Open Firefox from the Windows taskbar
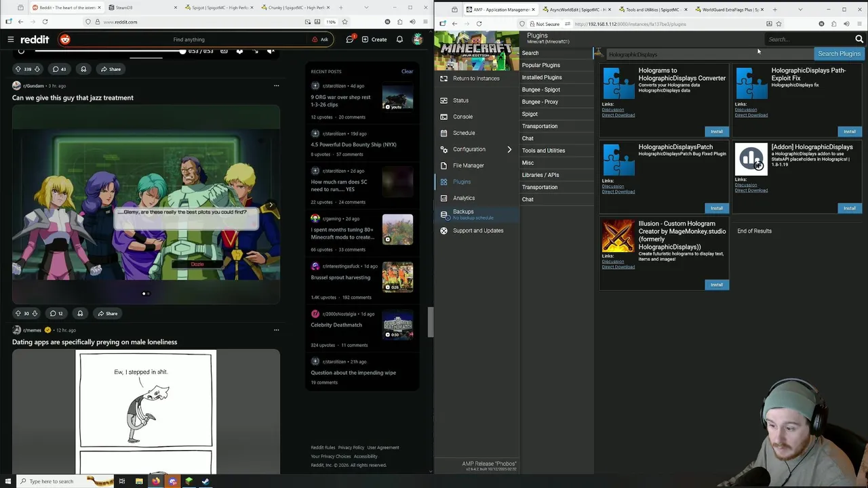868x488 pixels. (x=156, y=481)
